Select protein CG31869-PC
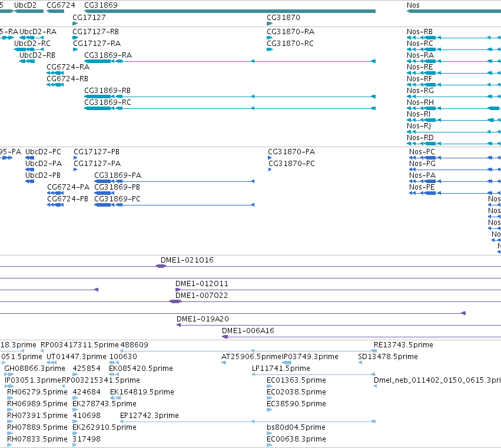501x448 pixels. pyautogui.click(x=117, y=199)
